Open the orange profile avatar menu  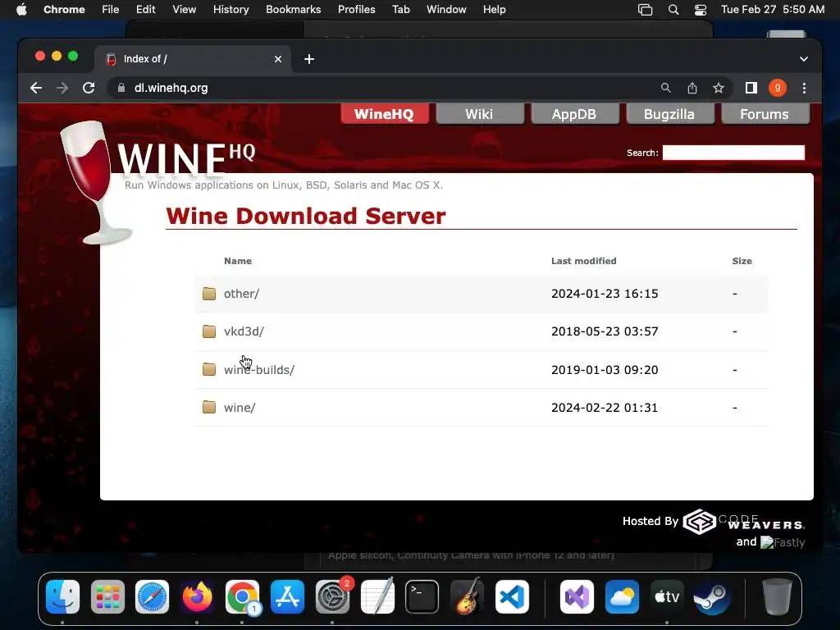point(778,88)
